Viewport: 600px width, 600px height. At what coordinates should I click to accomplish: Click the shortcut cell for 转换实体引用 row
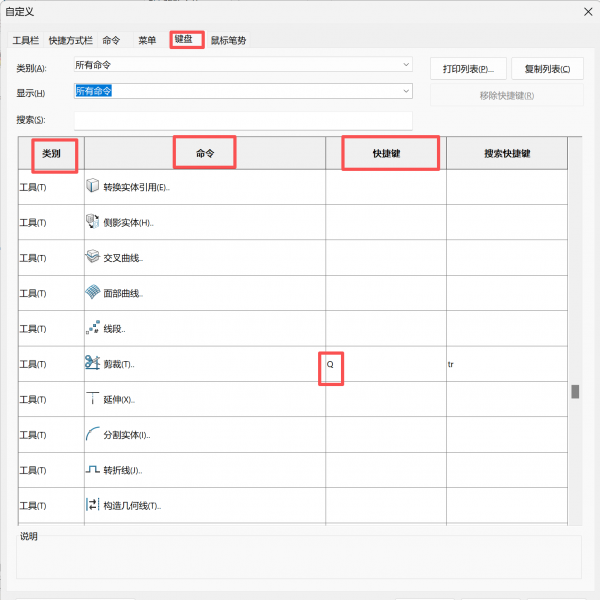pyautogui.click(x=386, y=187)
